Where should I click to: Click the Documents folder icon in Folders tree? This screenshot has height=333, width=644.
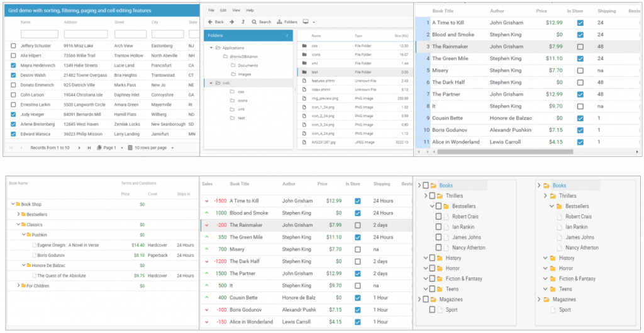point(233,65)
